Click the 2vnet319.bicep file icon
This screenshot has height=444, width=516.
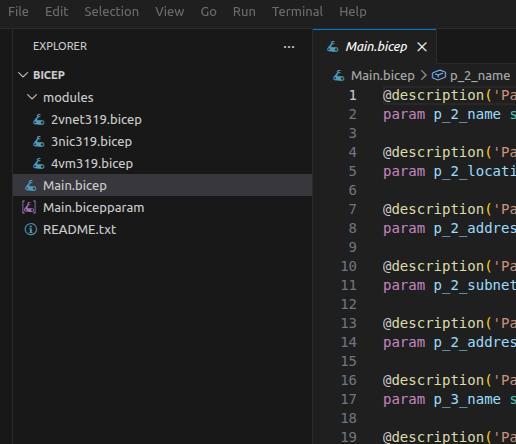(x=39, y=120)
